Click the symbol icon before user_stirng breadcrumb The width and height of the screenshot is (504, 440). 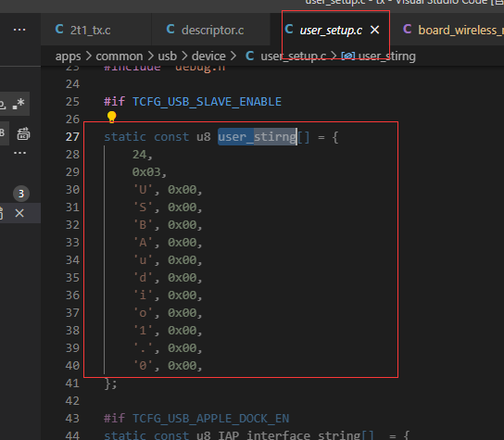tap(348, 57)
